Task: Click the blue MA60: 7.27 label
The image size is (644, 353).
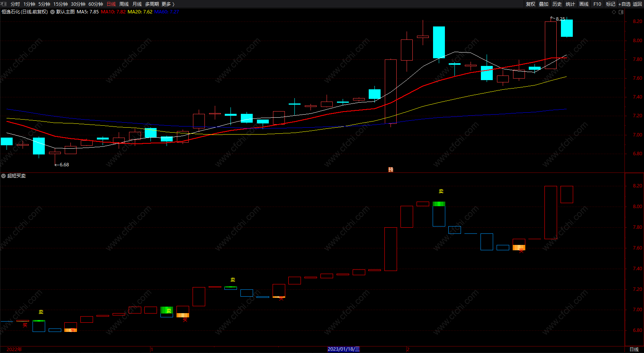Action: pos(167,12)
